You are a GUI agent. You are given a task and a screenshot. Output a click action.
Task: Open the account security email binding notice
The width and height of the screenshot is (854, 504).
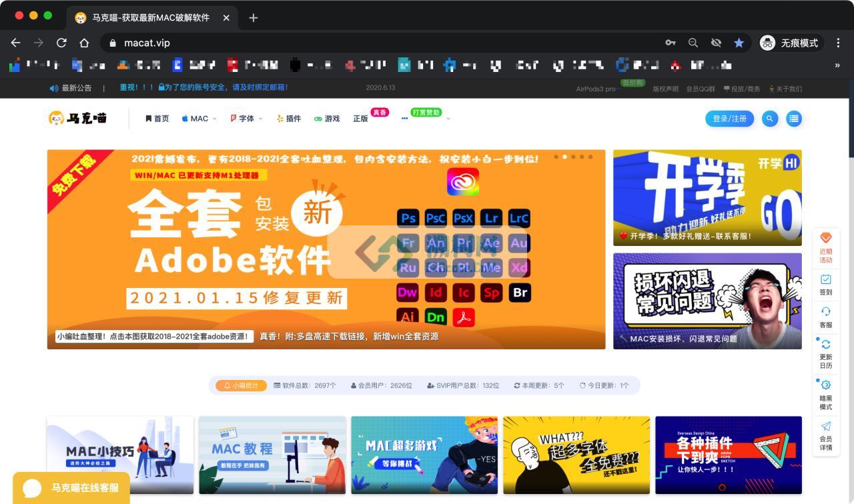pyautogui.click(x=203, y=87)
